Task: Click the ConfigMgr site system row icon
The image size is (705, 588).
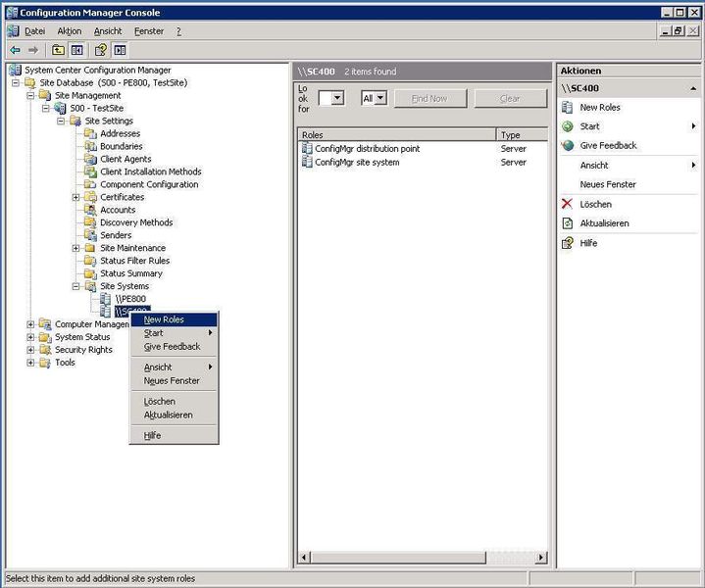Action: [x=307, y=162]
